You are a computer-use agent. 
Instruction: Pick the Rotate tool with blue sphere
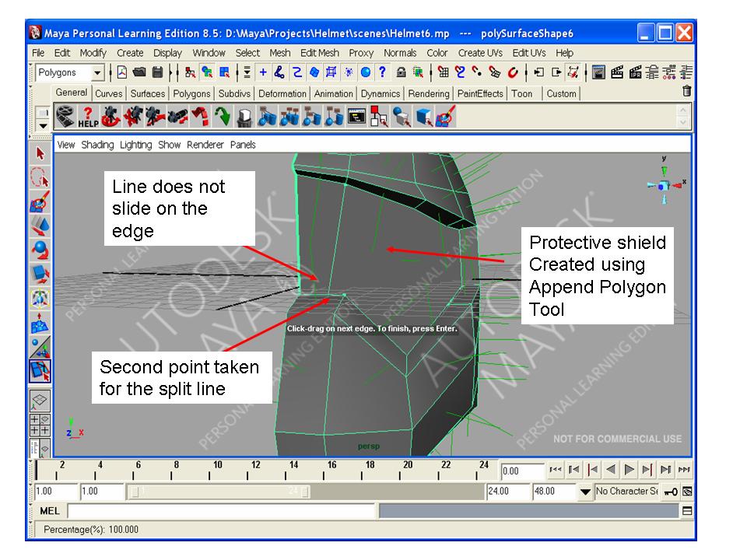(40, 250)
